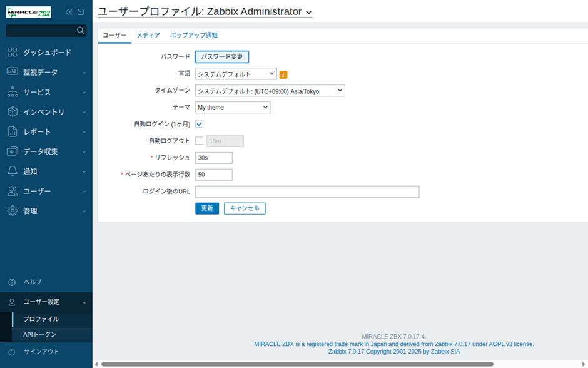Click the パスワード変更 button

point(222,57)
